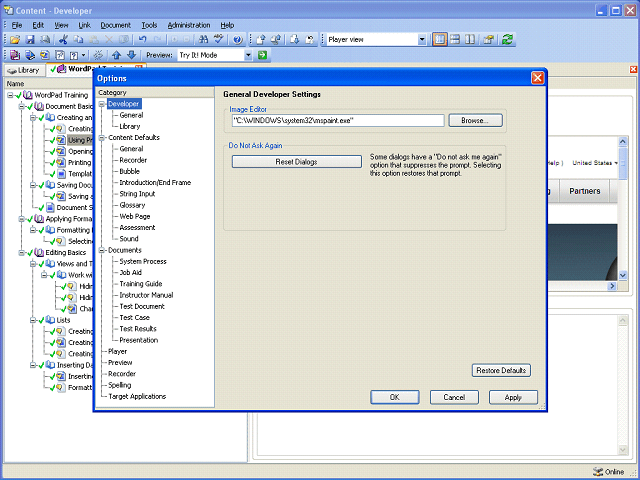Collapse the Lists node in outline
The height and width of the screenshot is (480, 640).
tap(33, 320)
